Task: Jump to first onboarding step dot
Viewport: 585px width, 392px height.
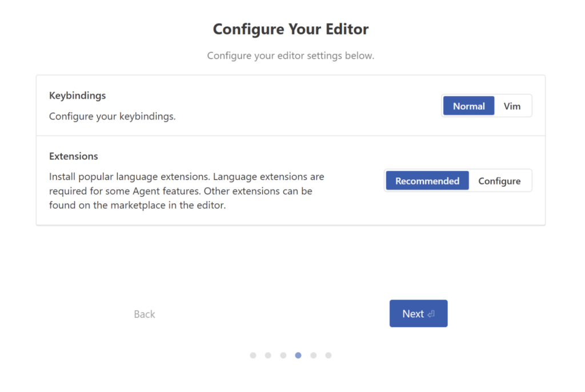Action: click(253, 355)
